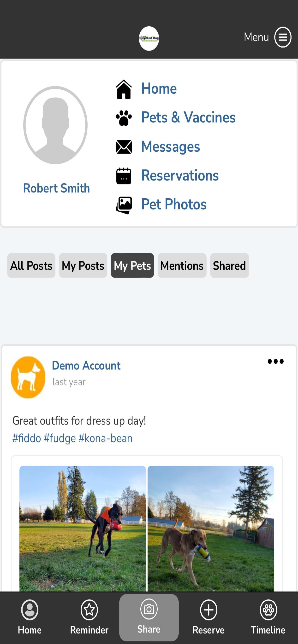Open the three-dot post options menu
The image size is (298, 644).
(x=275, y=361)
